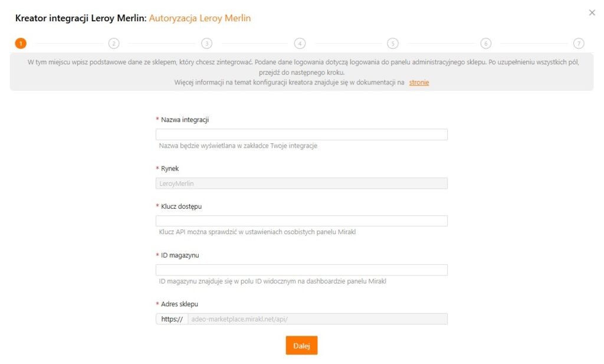Screen dimensions: 604x364
Task: Click the Adres sklepu URL field
Action: [317, 319]
